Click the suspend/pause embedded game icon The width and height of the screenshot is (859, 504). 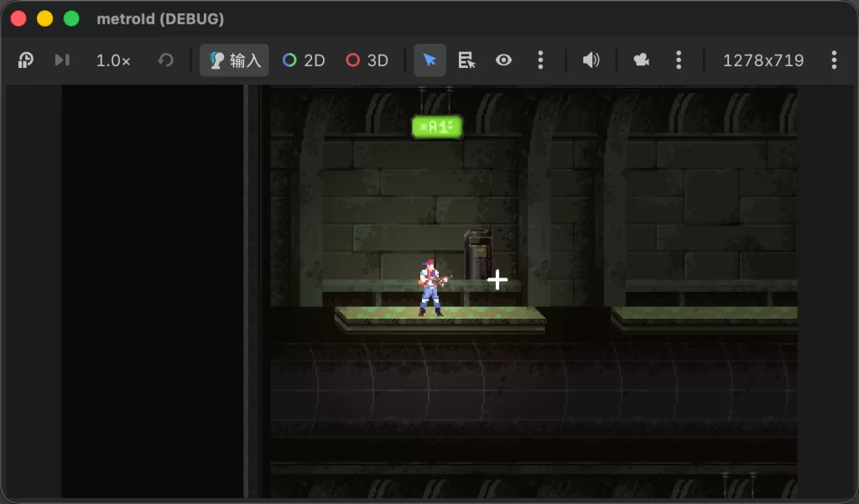(26, 60)
